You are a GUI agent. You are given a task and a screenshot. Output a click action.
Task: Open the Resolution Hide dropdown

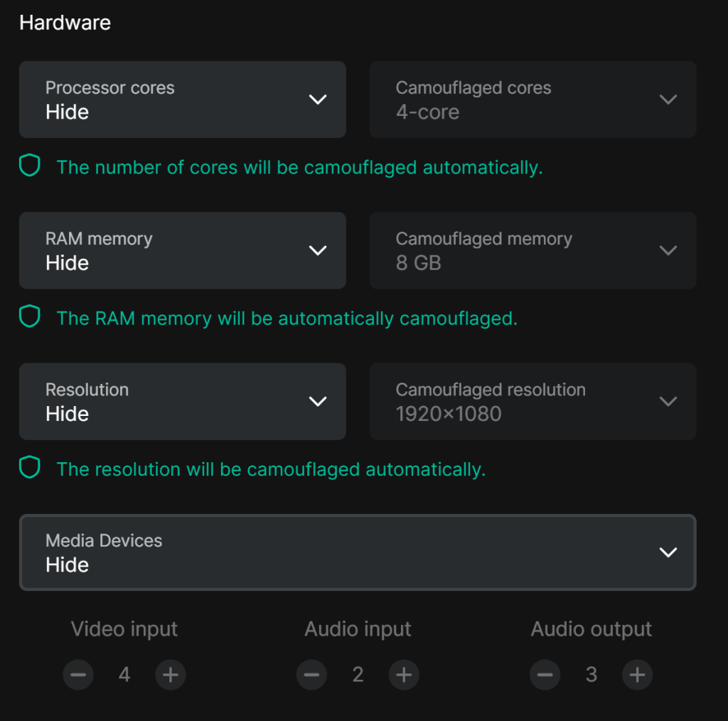click(183, 401)
